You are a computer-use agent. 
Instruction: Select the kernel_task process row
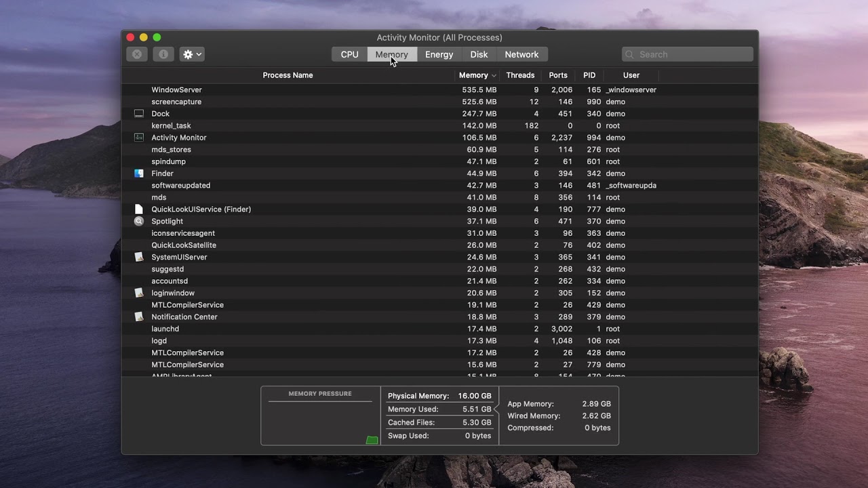(x=439, y=125)
